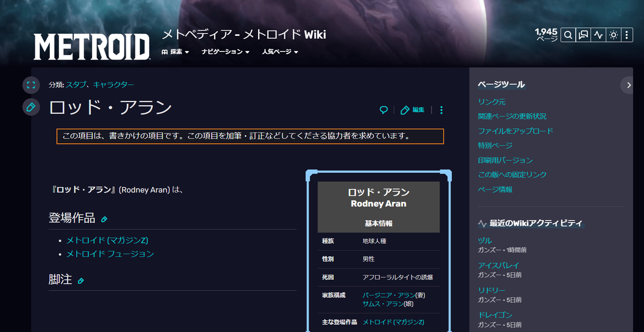Click ファイルをアップロード link
The image size is (644, 332).
pos(515,131)
